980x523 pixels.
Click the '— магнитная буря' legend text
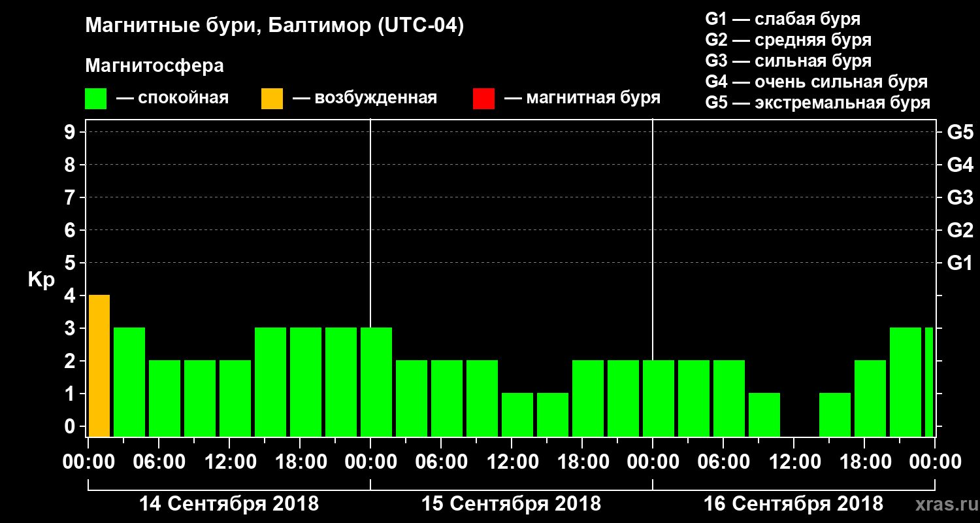(582, 99)
